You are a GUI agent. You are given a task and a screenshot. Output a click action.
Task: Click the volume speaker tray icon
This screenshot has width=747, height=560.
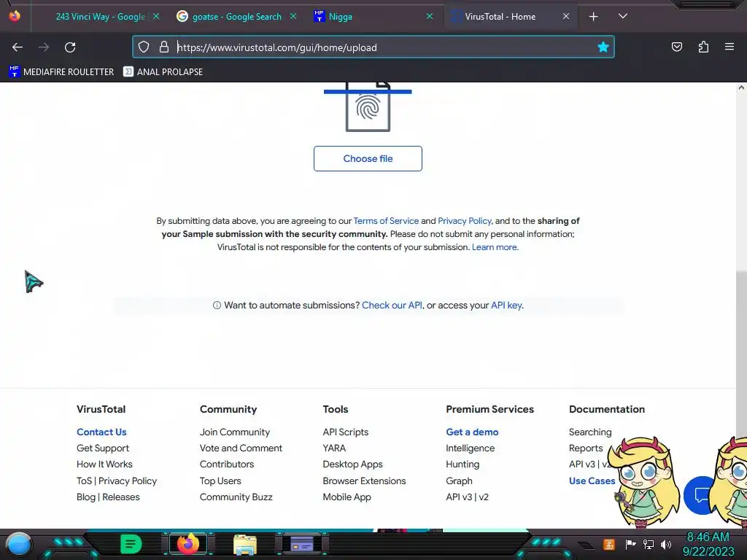[666, 544]
